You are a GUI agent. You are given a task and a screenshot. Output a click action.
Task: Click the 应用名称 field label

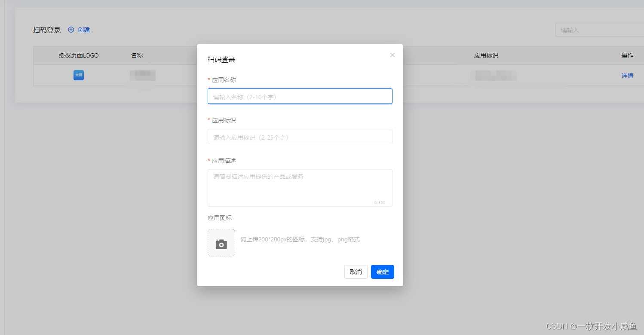[x=224, y=80]
